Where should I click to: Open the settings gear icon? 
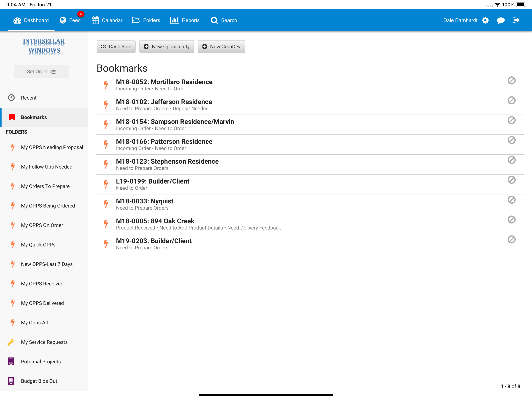click(x=485, y=20)
